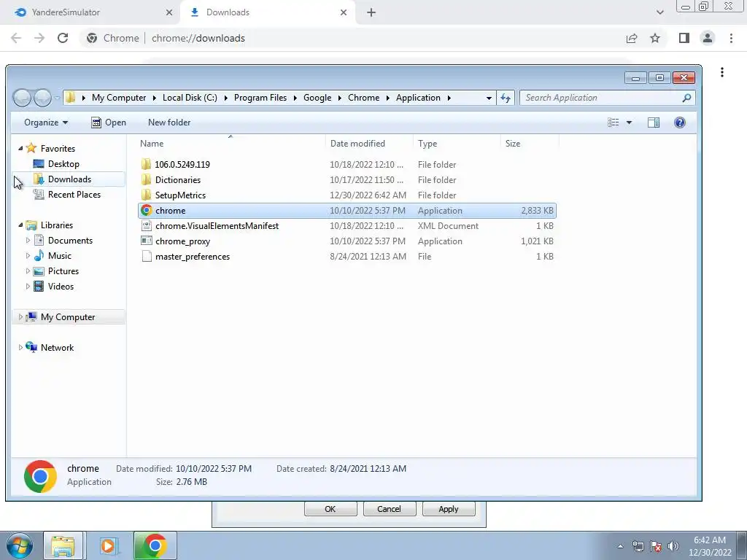This screenshot has width=747, height=560.
Task: Select Downloads in Favorites
Action: click(x=69, y=179)
